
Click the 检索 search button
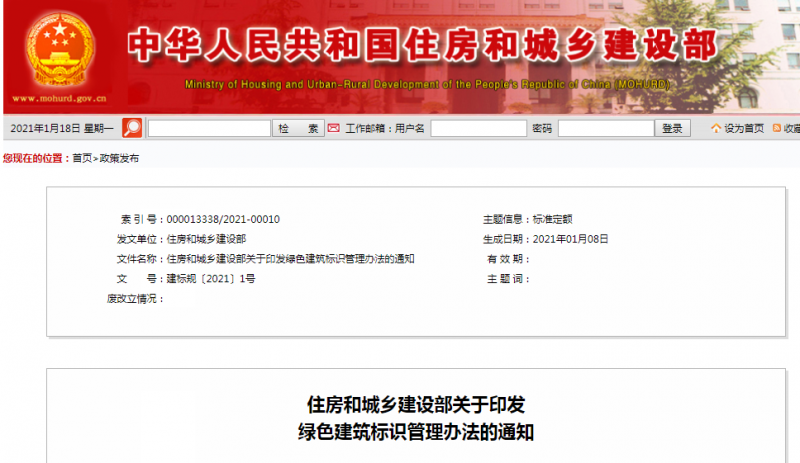(x=298, y=128)
